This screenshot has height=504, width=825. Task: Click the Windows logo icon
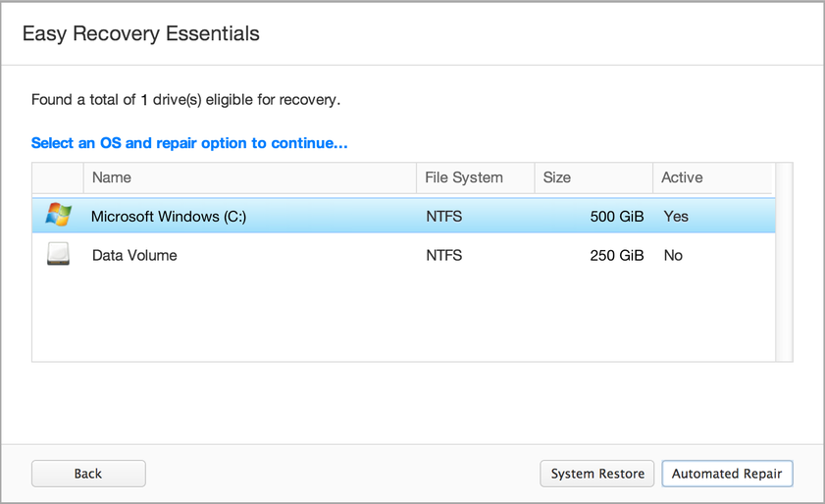point(59,216)
